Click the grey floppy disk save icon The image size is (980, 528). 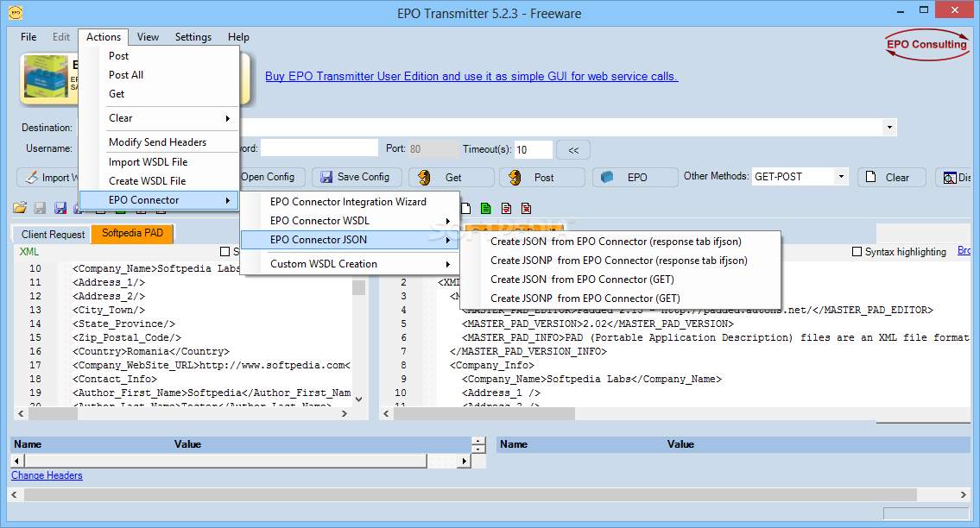(x=40, y=208)
